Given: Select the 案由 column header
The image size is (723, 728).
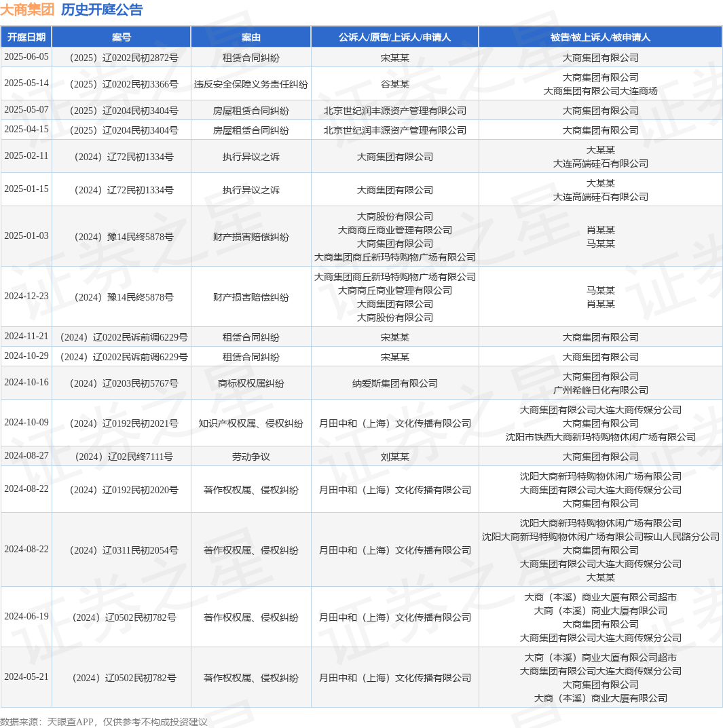Looking at the screenshot, I should point(251,37).
